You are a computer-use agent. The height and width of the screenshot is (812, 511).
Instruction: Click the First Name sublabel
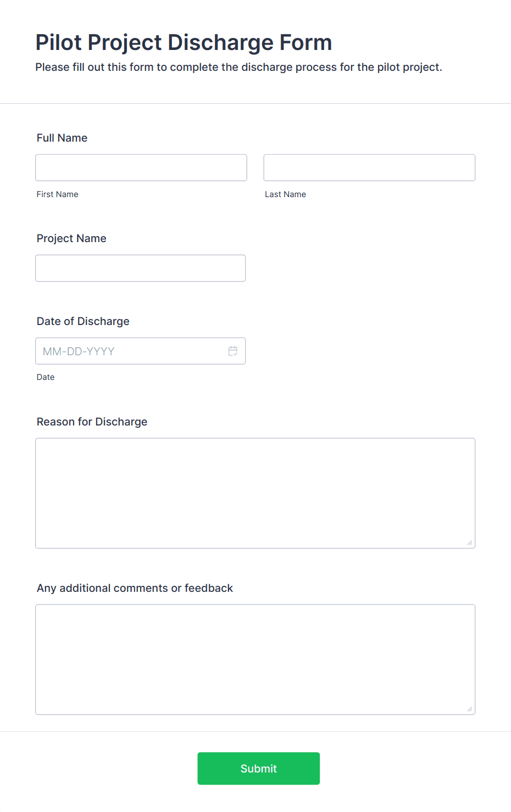coord(58,194)
